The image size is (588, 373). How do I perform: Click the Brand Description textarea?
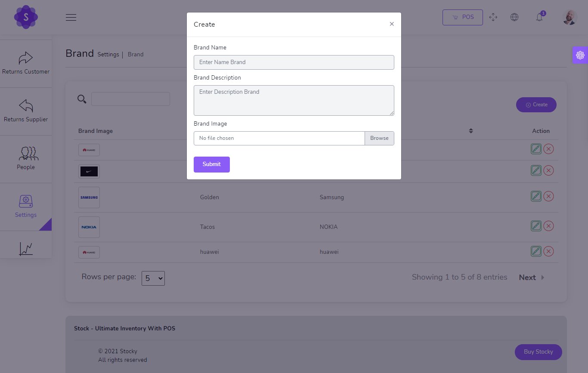click(x=294, y=100)
